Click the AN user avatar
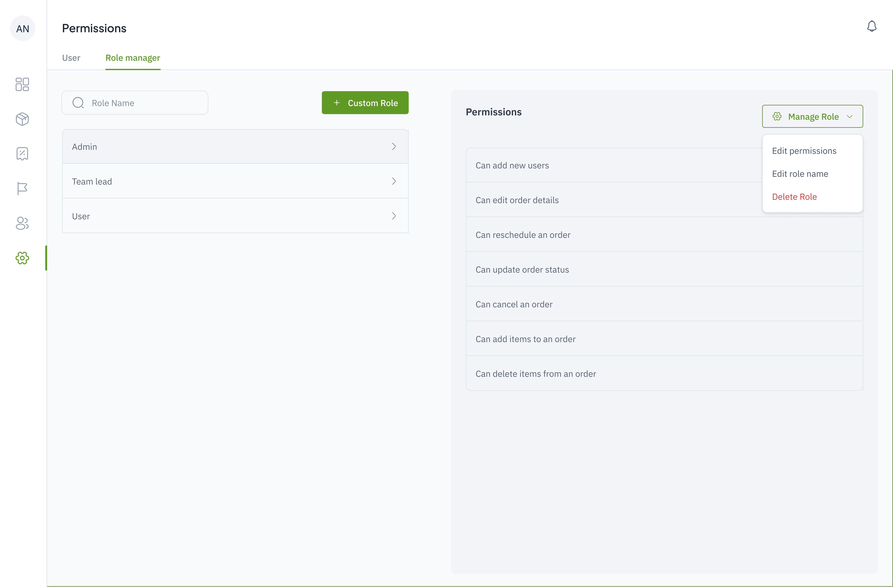 click(x=23, y=29)
